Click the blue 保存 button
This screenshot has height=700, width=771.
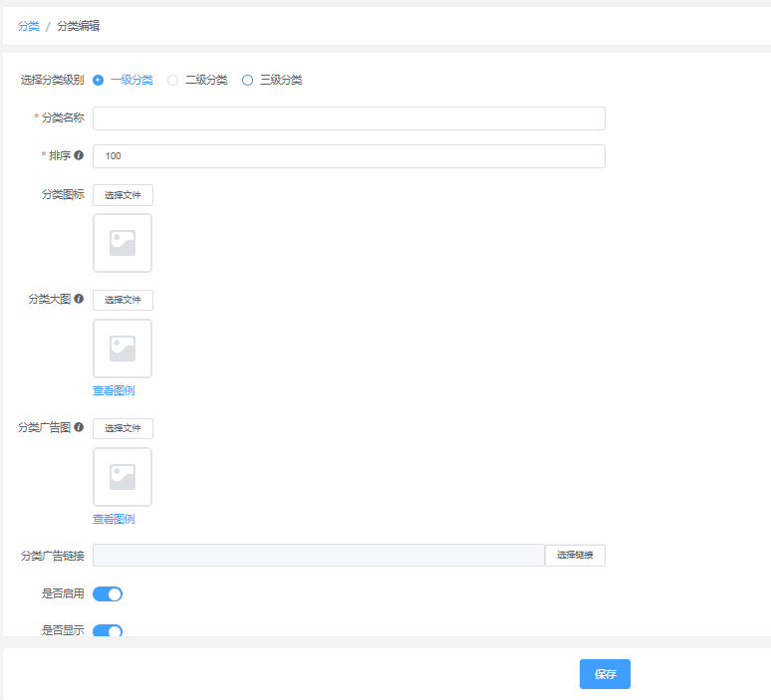pyautogui.click(x=605, y=674)
